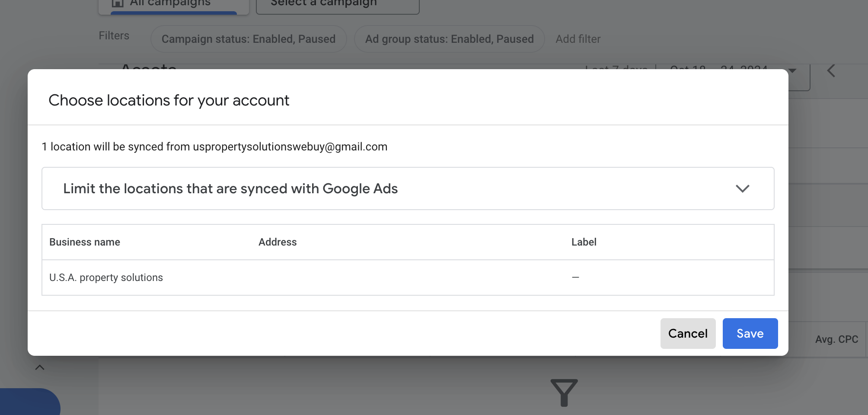Cancel the location dialog
Viewport: 868px width, 415px height.
pos(688,333)
